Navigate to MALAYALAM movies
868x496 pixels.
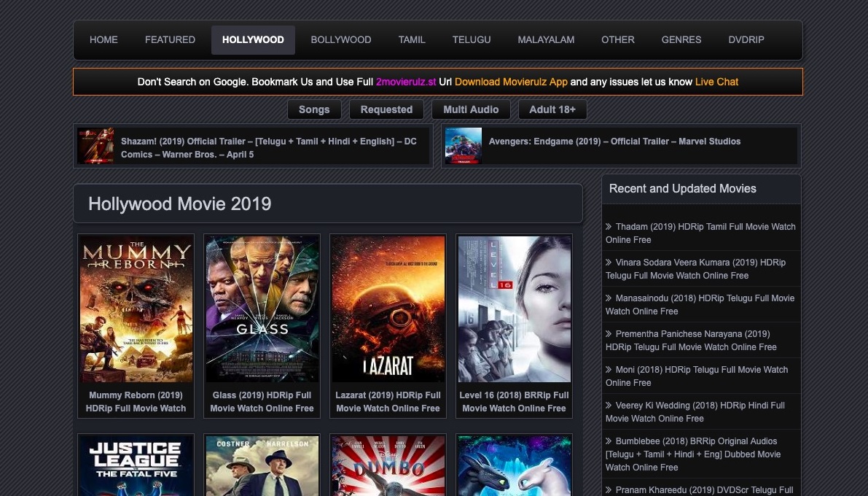pos(546,40)
